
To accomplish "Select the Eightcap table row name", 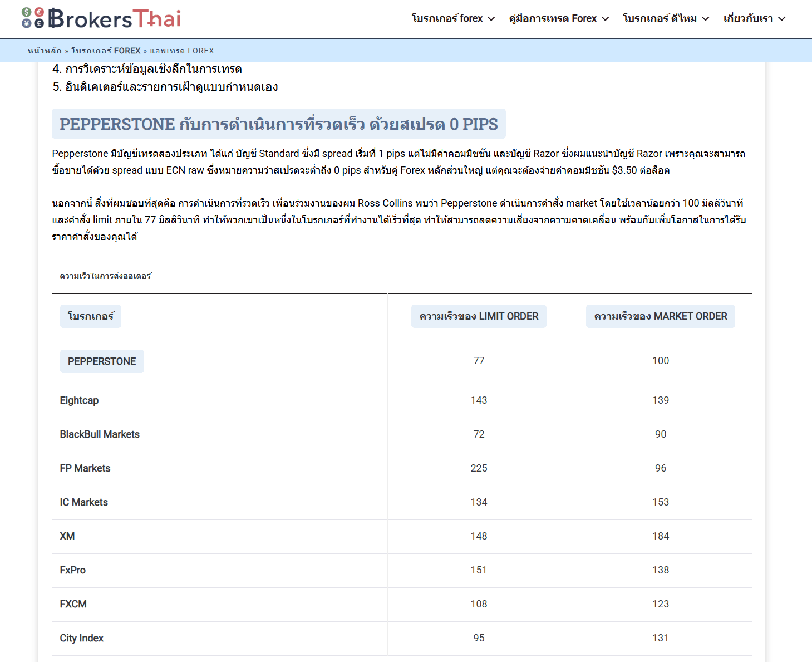I will 79,400.
